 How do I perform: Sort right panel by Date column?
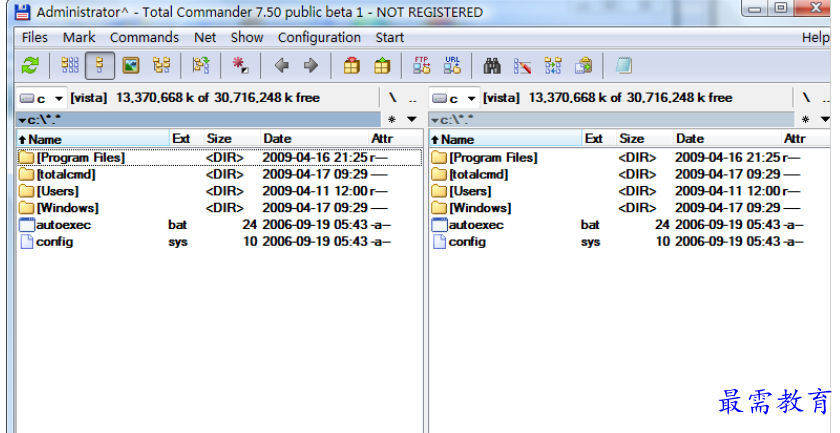click(727, 139)
